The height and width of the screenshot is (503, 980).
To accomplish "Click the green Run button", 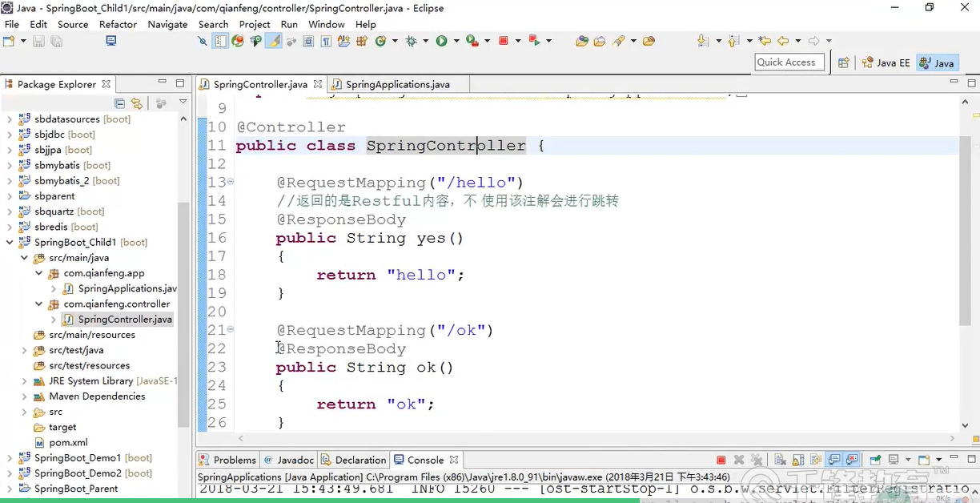I will click(x=442, y=41).
